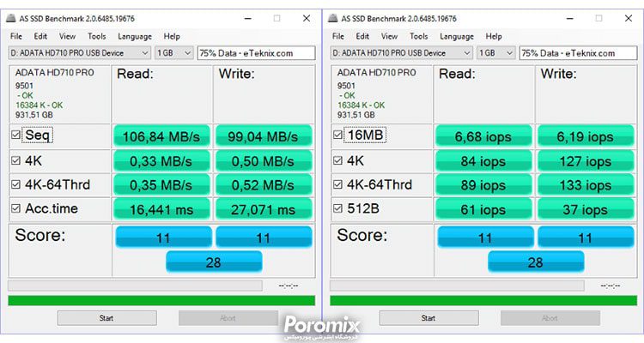This screenshot has height=343, width=644.
Task: Click the AS SSD app icon in right window title
Action: 333,19
